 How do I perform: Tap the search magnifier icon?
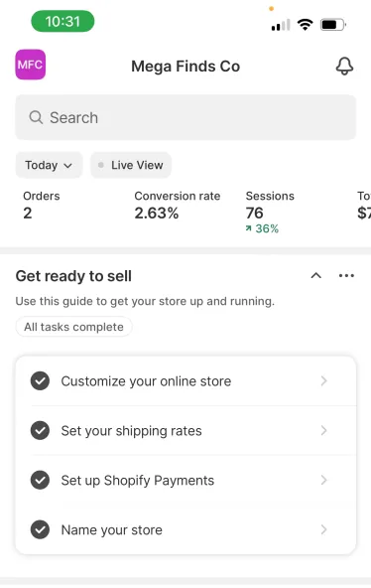pyautogui.click(x=36, y=117)
